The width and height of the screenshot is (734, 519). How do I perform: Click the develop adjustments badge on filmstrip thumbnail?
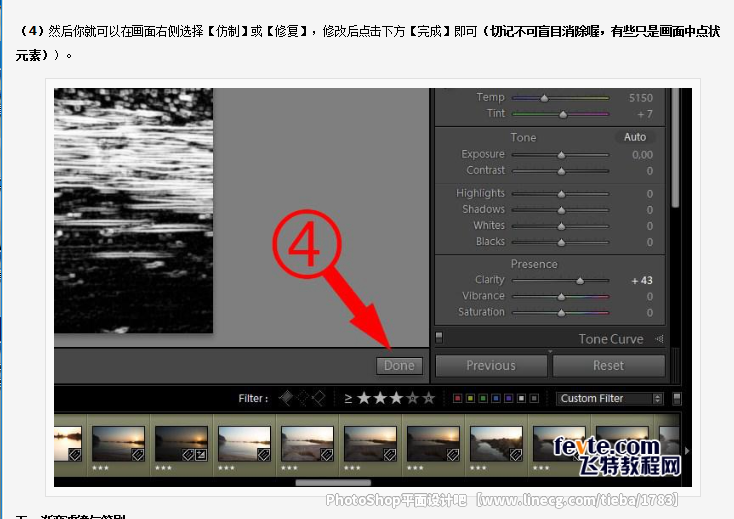(201, 454)
